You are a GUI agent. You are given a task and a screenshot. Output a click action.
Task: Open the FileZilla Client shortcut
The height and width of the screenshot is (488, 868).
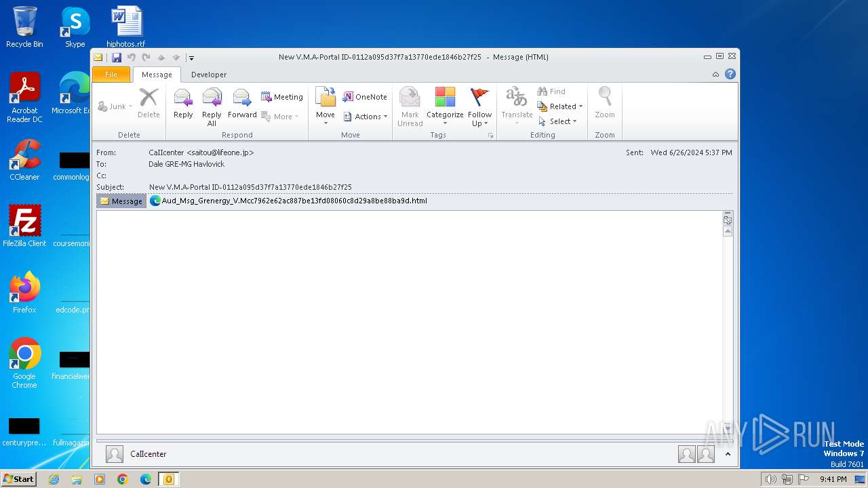[x=24, y=226]
